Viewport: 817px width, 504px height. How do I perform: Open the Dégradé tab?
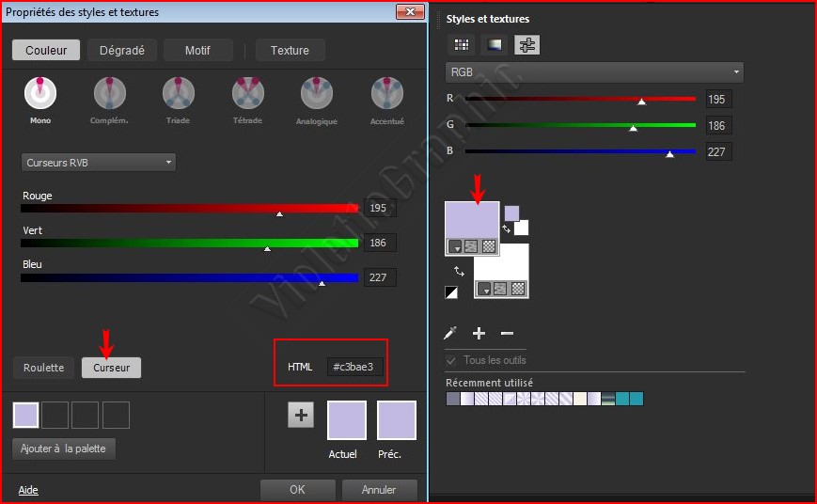122,51
